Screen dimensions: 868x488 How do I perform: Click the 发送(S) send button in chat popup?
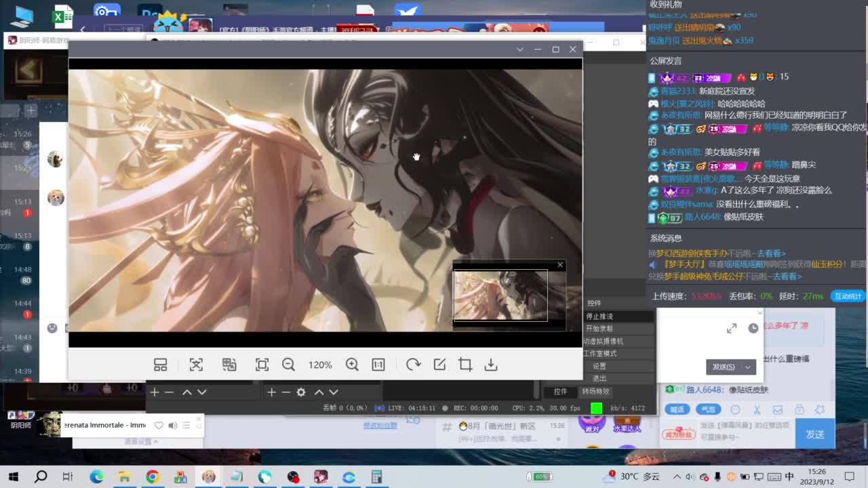click(x=724, y=367)
